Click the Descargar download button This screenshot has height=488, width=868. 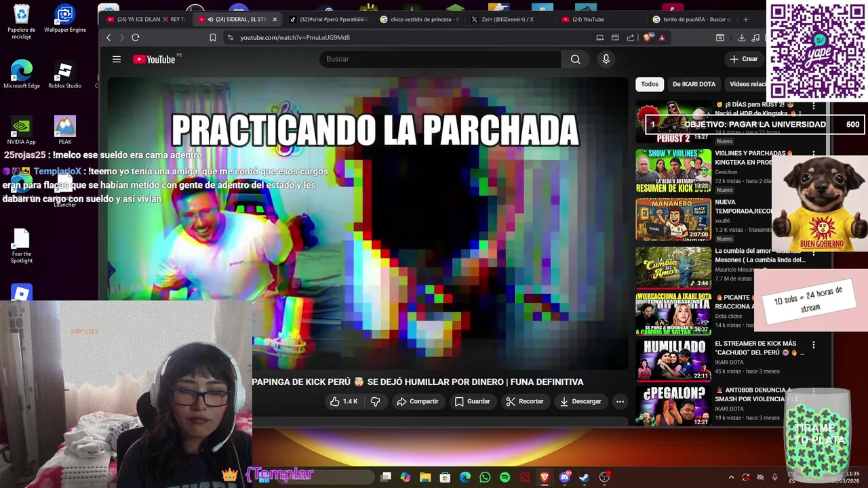(x=580, y=401)
